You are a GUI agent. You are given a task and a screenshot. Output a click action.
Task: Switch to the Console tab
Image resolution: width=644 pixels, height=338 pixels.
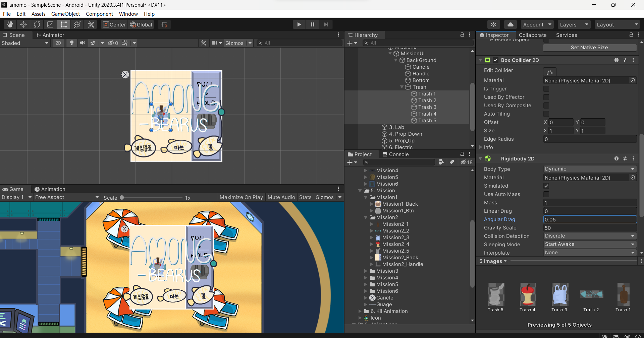click(x=395, y=154)
